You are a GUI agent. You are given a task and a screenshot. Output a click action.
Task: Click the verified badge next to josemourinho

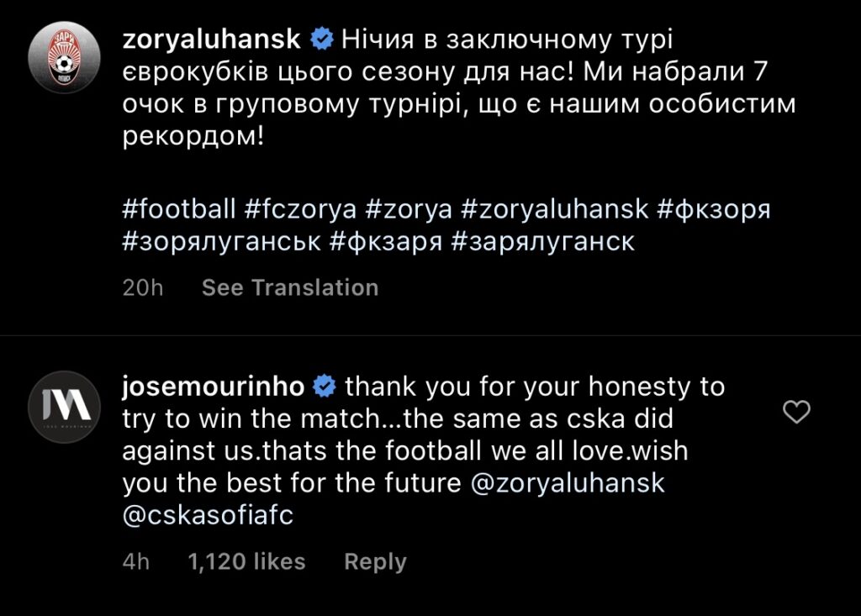[325, 387]
